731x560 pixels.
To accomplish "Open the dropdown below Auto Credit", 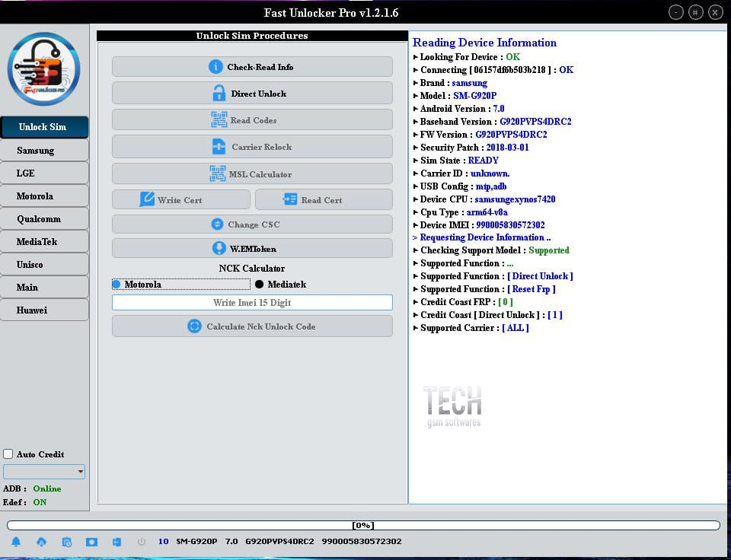I will [x=44, y=472].
